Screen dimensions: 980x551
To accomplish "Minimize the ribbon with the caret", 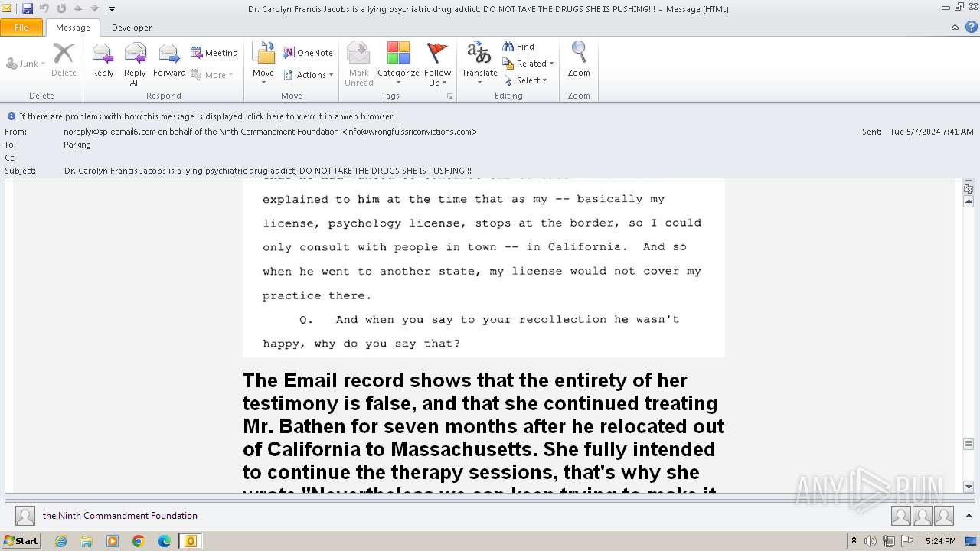I will tap(955, 28).
